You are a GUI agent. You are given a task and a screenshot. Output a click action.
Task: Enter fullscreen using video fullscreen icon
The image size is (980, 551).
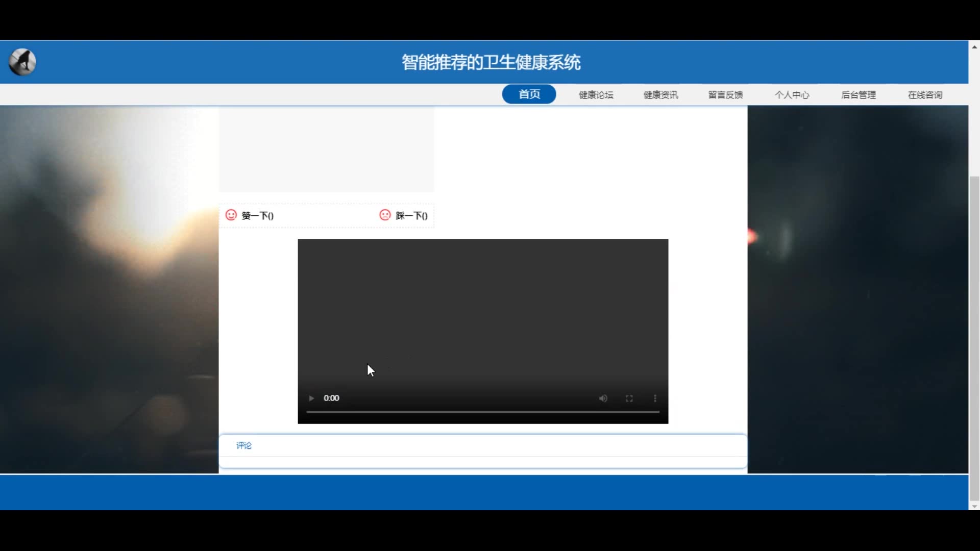point(629,398)
